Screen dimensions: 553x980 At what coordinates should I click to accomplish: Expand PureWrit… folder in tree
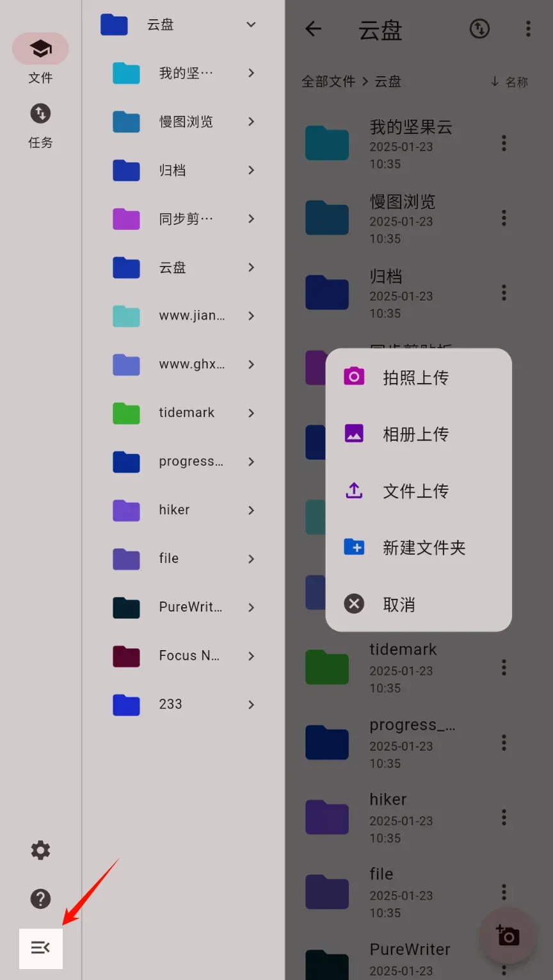click(252, 607)
